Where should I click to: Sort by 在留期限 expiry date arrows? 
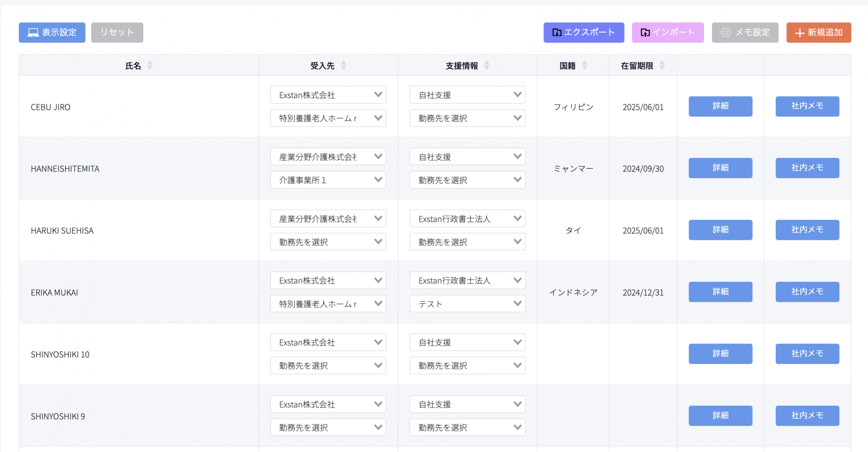(662, 66)
